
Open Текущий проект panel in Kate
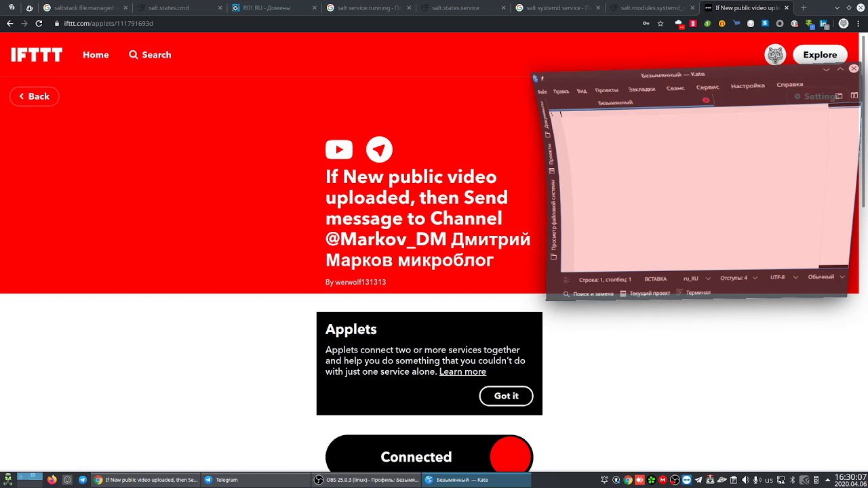point(645,293)
